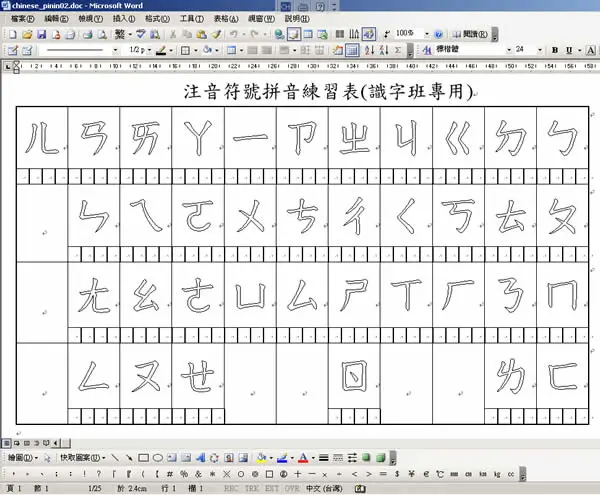Screen dimensions: 600x495
Task: Toggle OVR overtype mode in status bar
Action: click(x=292, y=488)
